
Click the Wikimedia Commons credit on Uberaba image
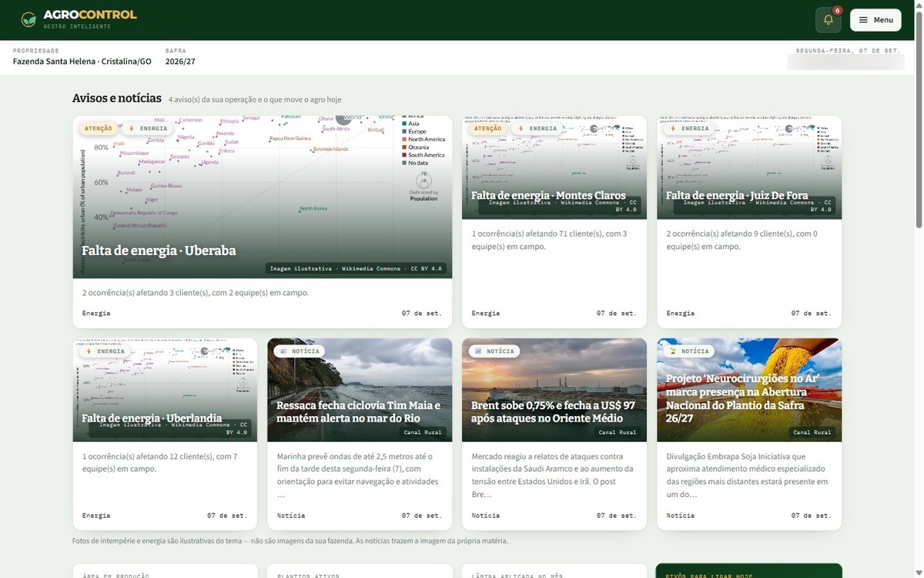click(x=357, y=269)
